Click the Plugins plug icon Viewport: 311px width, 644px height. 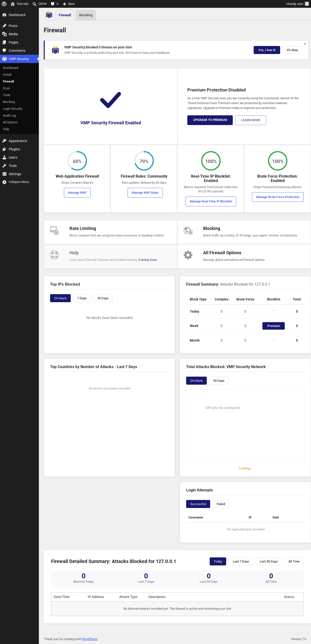[x=4, y=149]
